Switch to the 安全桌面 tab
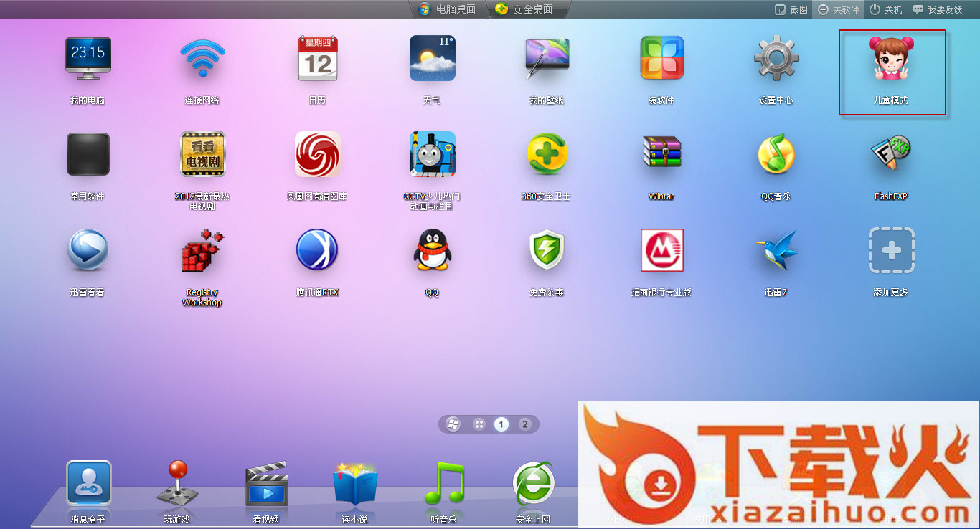Image resolution: width=980 pixels, height=529 pixels. click(x=524, y=9)
